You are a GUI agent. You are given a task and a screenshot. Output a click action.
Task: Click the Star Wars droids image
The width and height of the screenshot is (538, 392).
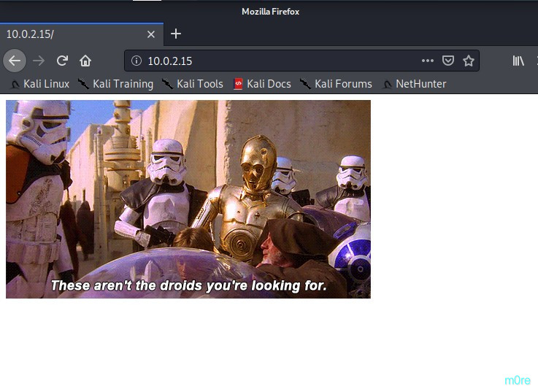coord(188,199)
